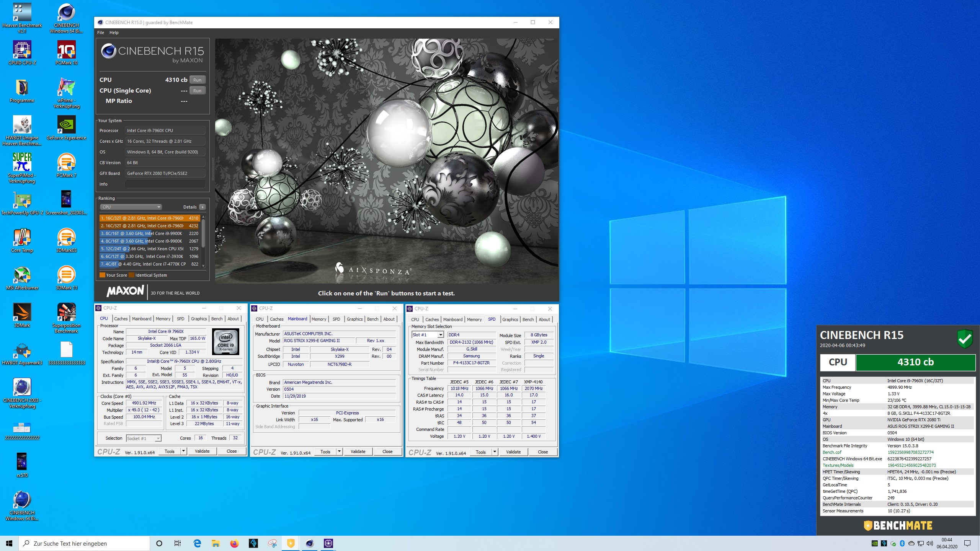
Task: Click Validate in the SPD CPU-Z window
Action: (x=513, y=452)
